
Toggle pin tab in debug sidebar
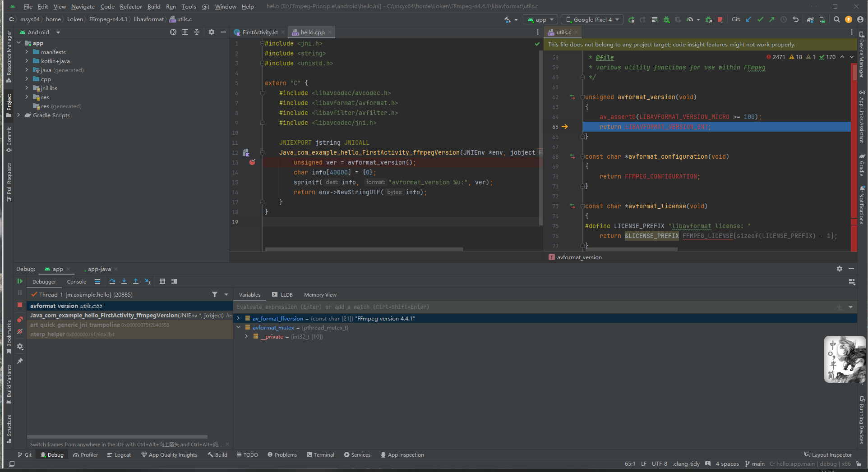(20, 361)
